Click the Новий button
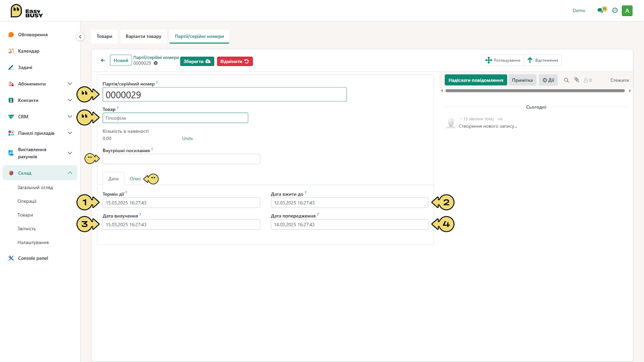The image size is (644, 362). 121,60
